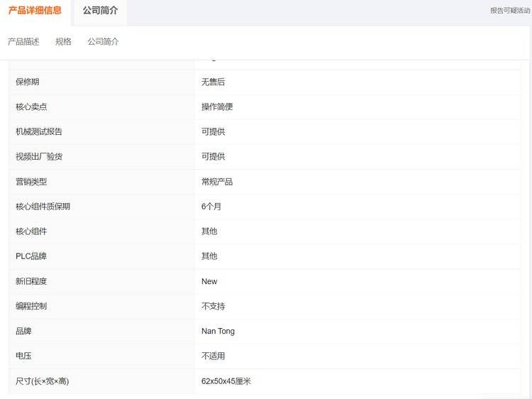The image size is (532, 399).
Task: Select 其他 in the PLC品牌 row
Action: coord(209,256)
